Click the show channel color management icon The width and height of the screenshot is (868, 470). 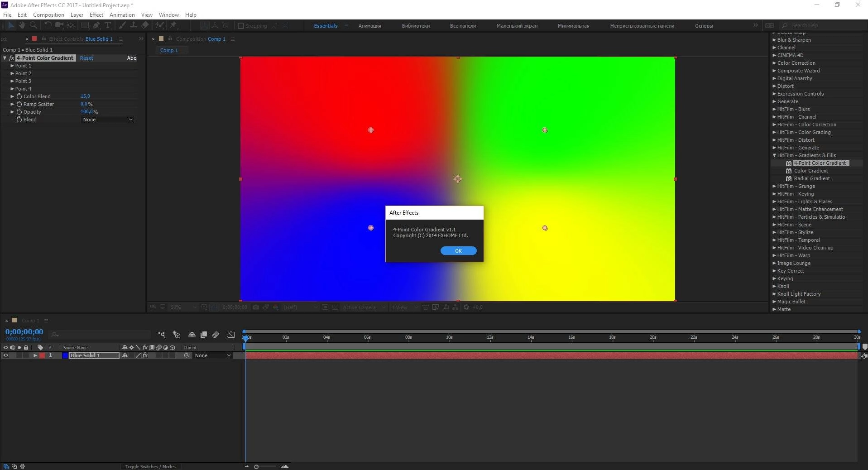pyautogui.click(x=276, y=307)
